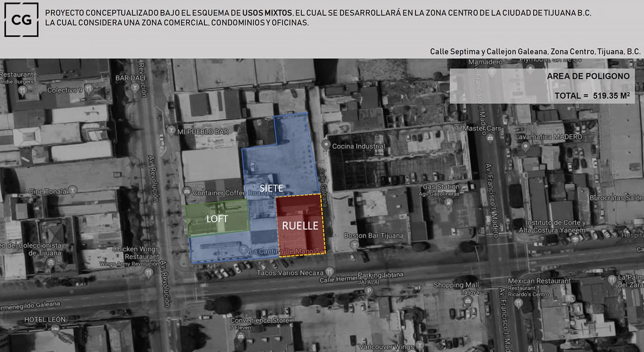Click the Cine Tonalá map pin
This screenshot has height=352, width=644.
click(x=73, y=191)
